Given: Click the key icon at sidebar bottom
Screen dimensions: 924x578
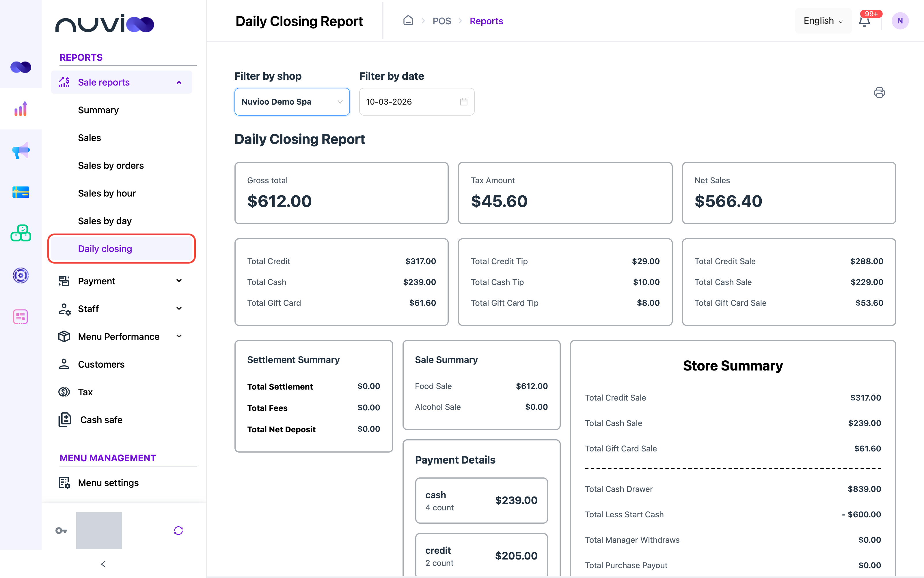Looking at the screenshot, I should click(x=61, y=531).
